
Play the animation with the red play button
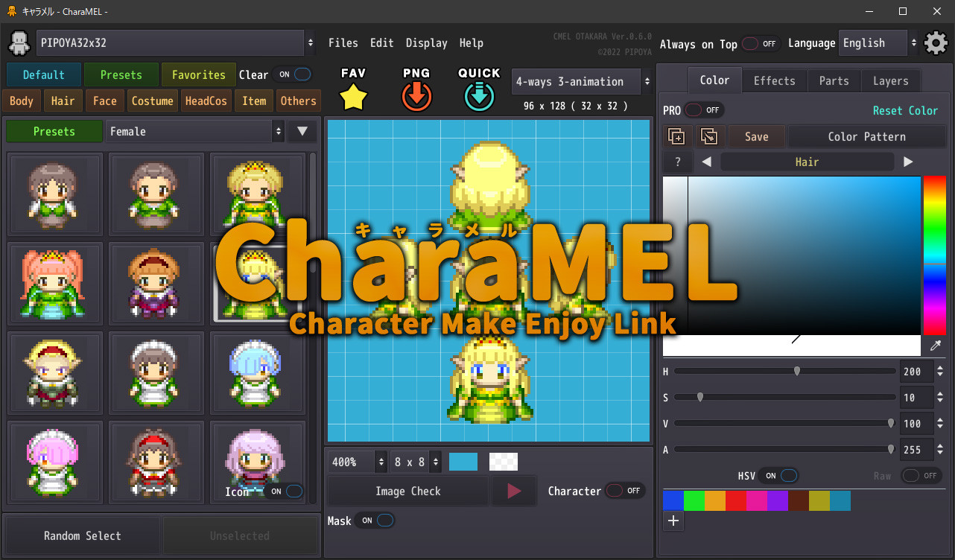click(x=514, y=491)
